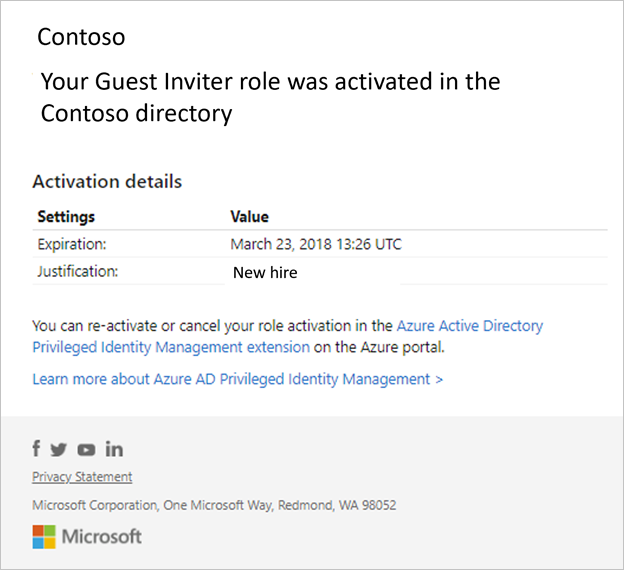Click the Contoso organization name header

tap(81, 37)
